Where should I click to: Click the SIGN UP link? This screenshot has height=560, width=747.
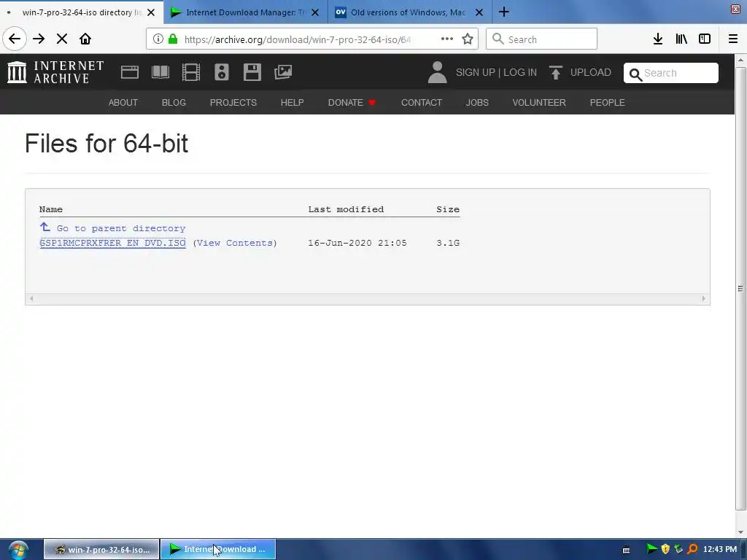pyautogui.click(x=476, y=72)
